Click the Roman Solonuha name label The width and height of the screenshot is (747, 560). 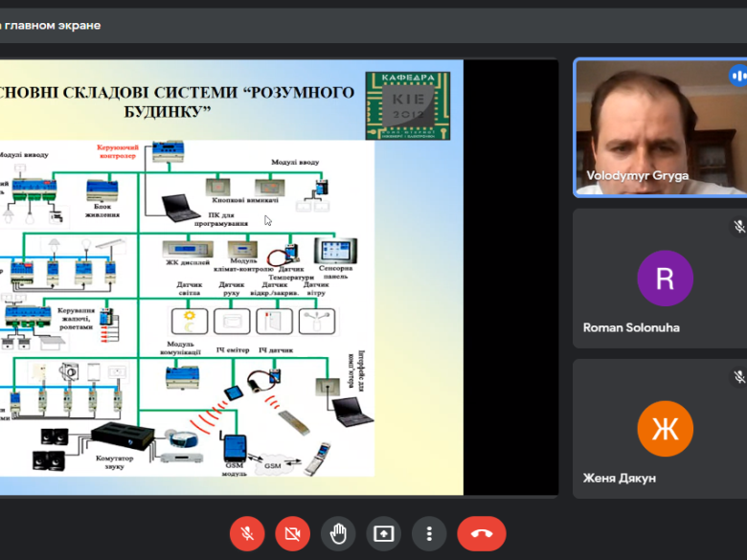tap(631, 327)
